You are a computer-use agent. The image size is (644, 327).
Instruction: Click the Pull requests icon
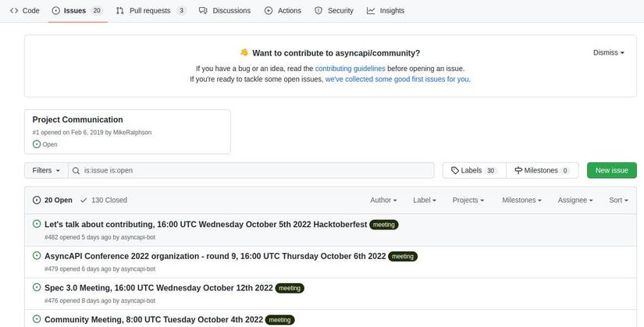(x=119, y=11)
